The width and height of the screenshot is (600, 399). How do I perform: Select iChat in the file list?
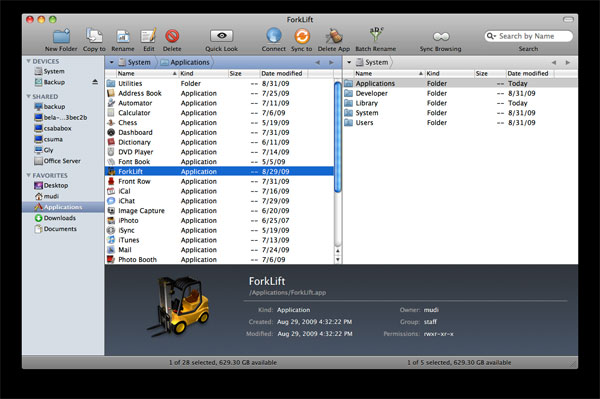219,201
